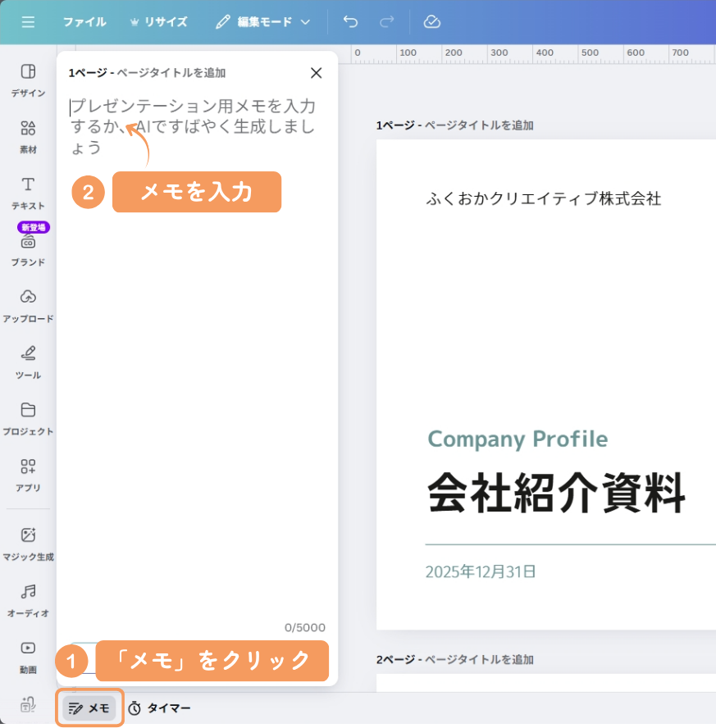Screen dimensions: 716x728
Task: Open the アプリ (Apps) panel
Action: (x=28, y=474)
